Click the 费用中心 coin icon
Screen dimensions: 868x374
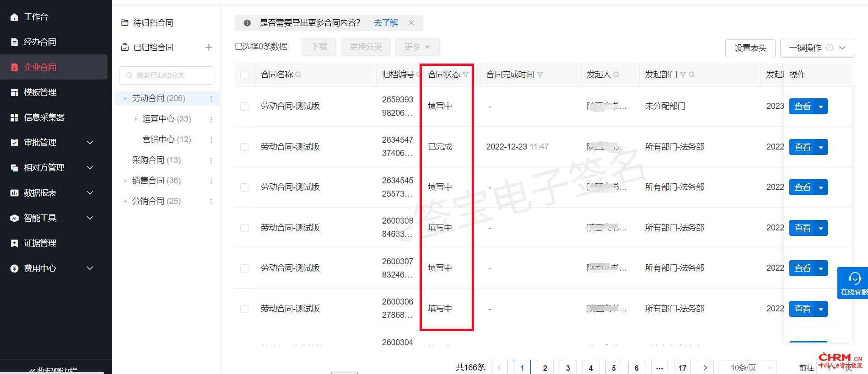tap(14, 268)
